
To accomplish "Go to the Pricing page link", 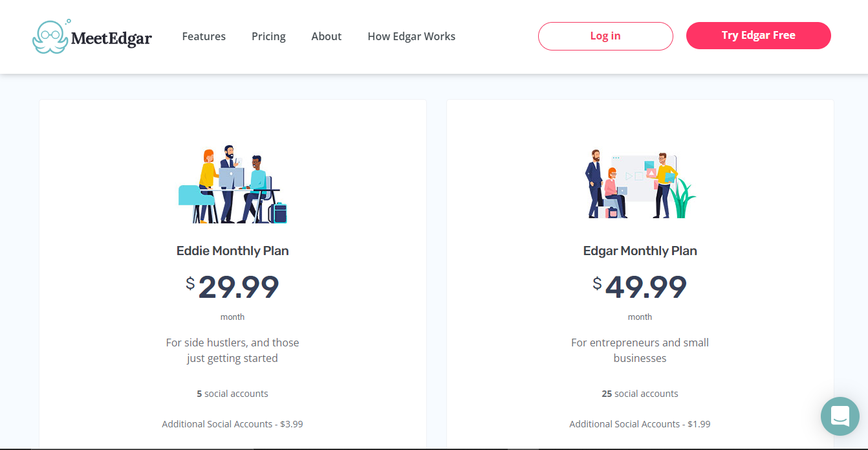I will 268,36.
